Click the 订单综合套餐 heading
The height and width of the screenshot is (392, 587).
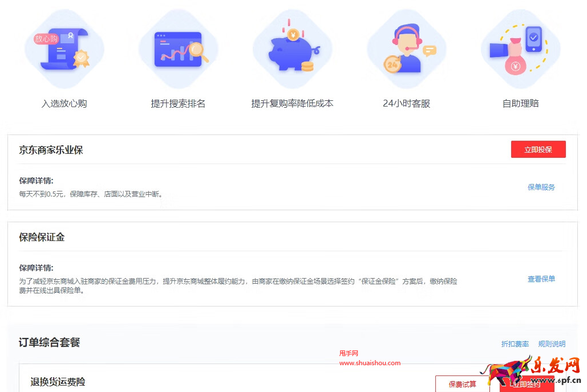(50, 342)
